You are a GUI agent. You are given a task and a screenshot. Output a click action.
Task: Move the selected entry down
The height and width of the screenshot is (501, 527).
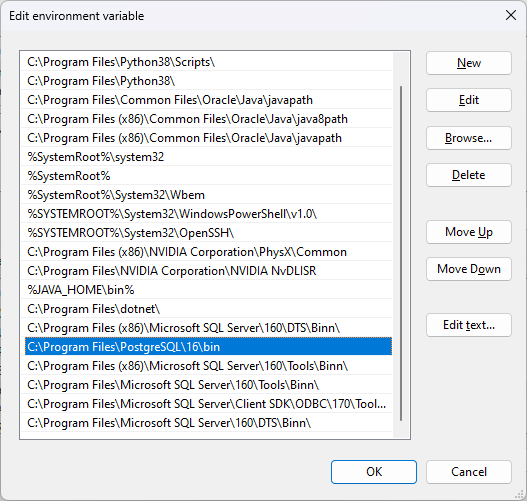469,269
